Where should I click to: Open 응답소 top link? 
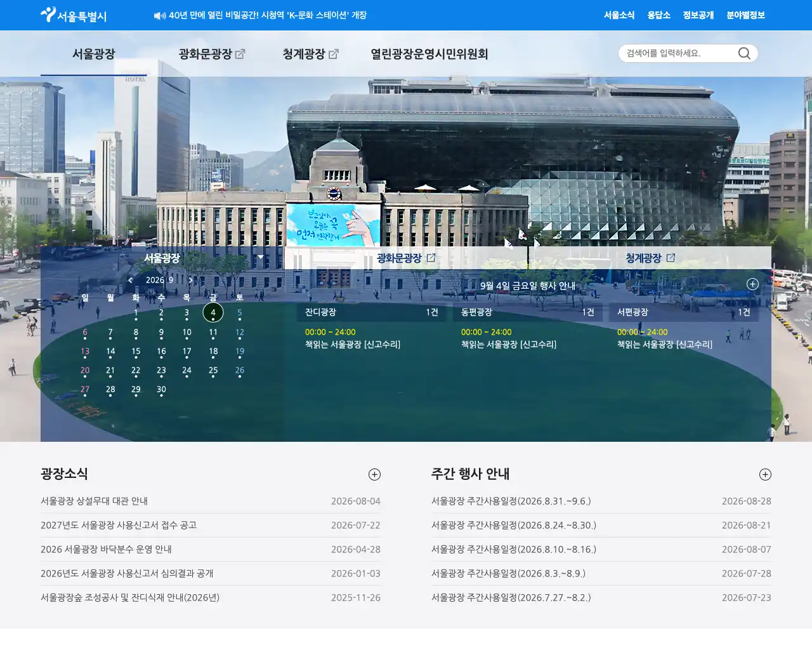(x=658, y=15)
